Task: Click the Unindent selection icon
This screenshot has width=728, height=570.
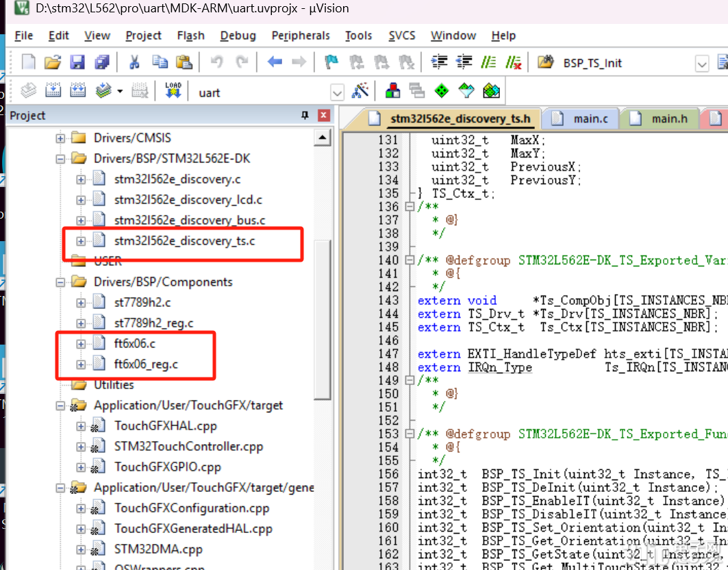Action: tap(464, 62)
